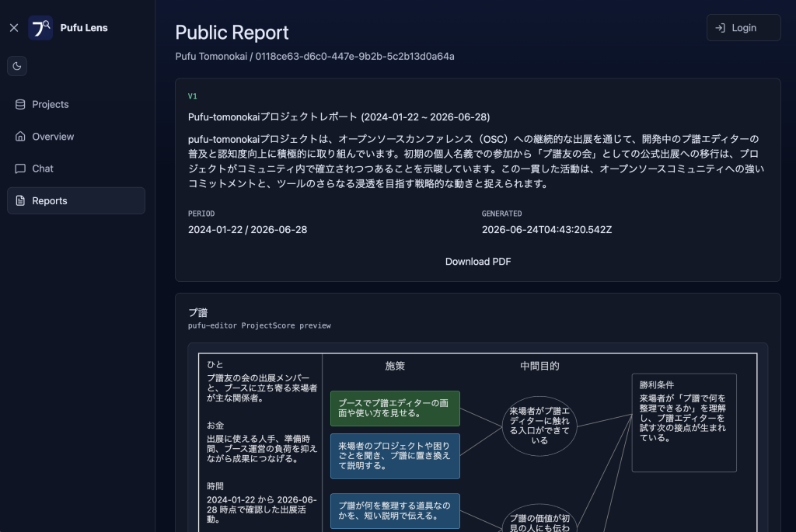796x532 pixels.
Task: Click the V1 version label
Action: coord(193,96)
